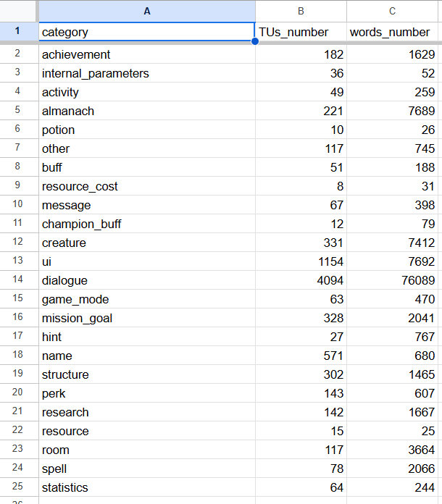Select the 'champion_buff' cell
The height and width of the screenshot is (504, 442).
point(147,224)
